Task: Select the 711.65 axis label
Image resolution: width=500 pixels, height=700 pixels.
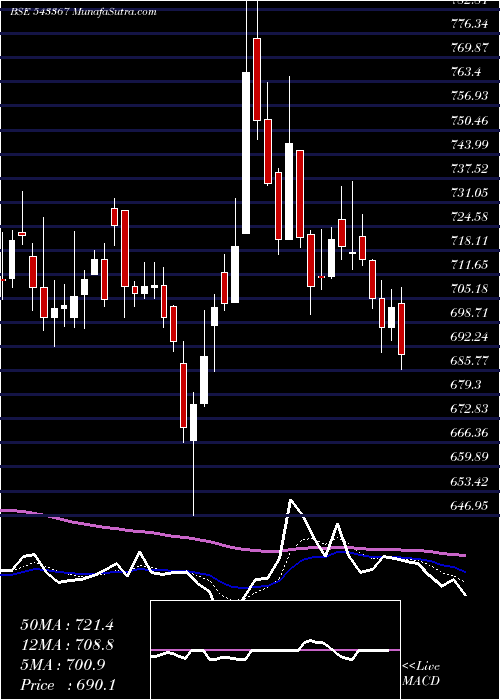Action: 469,265
